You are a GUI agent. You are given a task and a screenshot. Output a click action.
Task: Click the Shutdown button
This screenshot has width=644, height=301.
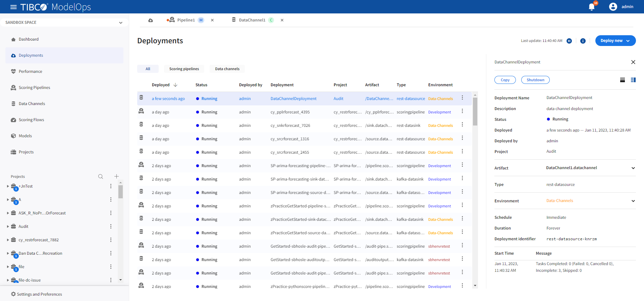(x=535, y=80)
